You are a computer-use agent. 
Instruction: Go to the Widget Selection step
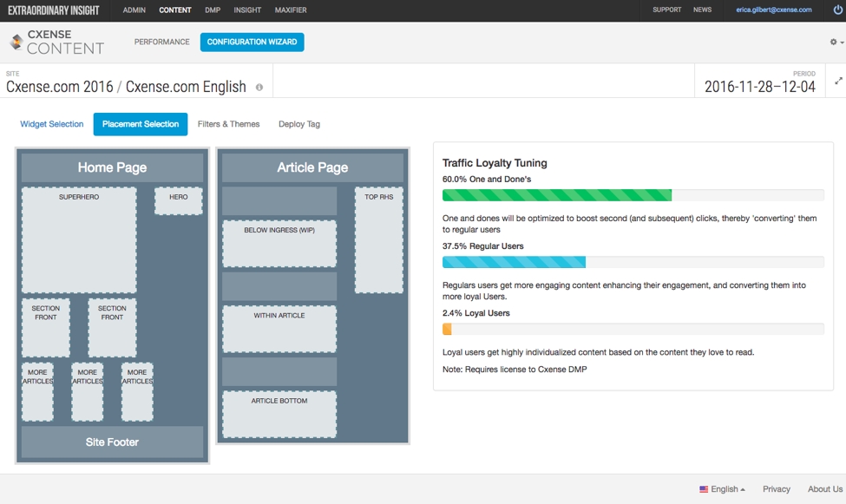point(52,124)
